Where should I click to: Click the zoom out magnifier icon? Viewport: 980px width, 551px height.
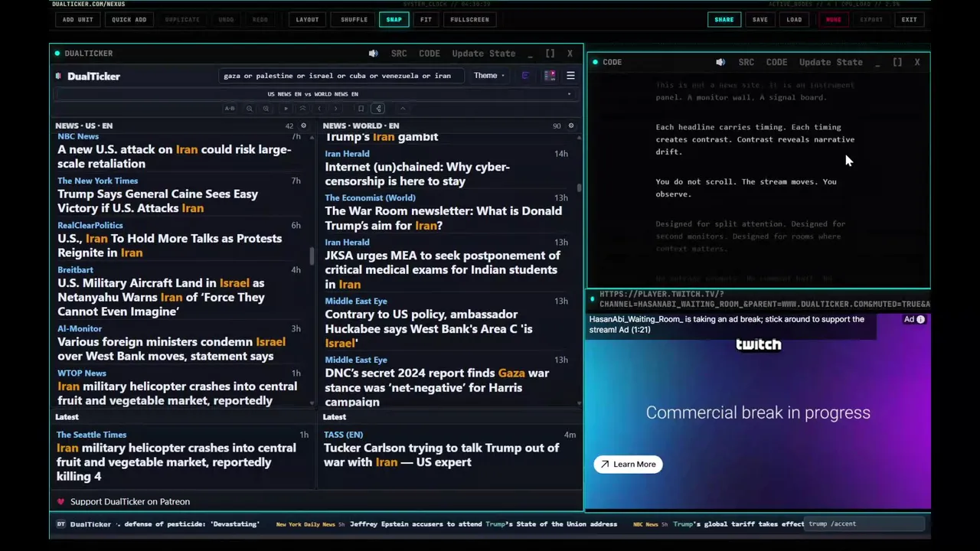[249, 109]
